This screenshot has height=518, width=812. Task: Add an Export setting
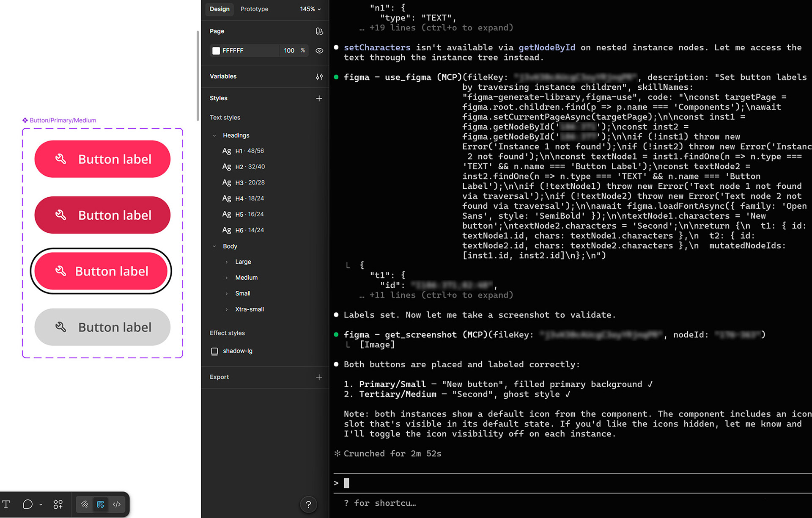[319, 377]
